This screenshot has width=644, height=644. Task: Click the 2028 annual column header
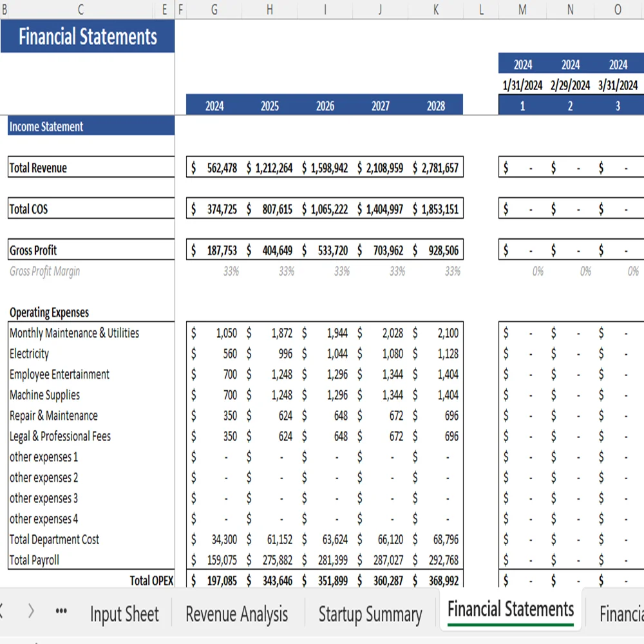pos(436,106)
